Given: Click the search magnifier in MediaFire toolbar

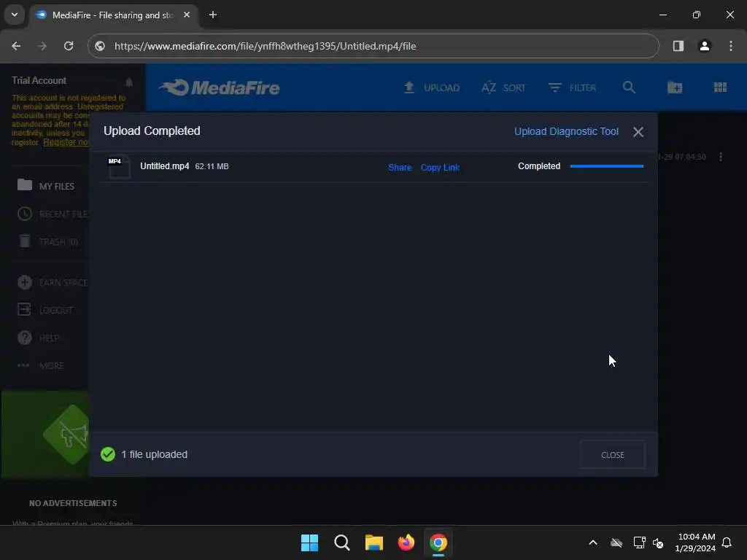Looking at the screenshot, I should pyautogui.click(x=629, y=87).
